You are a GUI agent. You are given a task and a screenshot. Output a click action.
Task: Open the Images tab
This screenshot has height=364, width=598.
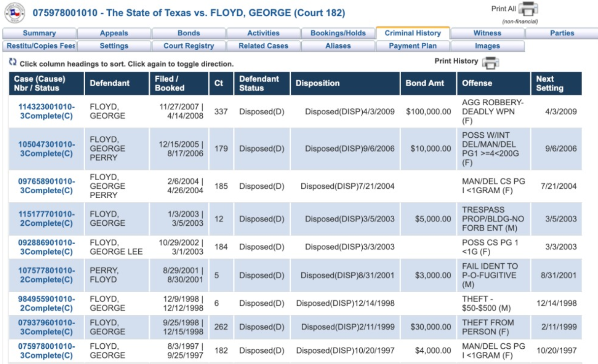[x=487, y=46]
